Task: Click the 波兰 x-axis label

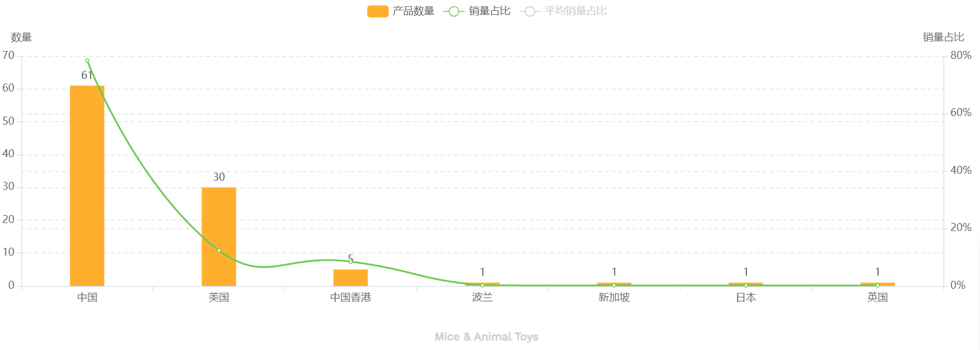Action: [483, 297]
